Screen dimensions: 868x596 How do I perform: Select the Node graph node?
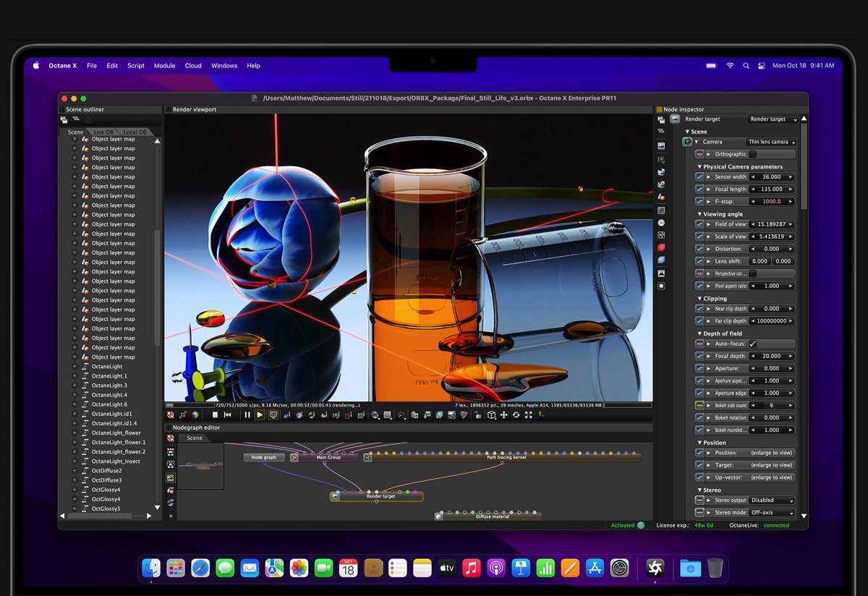pyautogui.click(x=264, y=457)
